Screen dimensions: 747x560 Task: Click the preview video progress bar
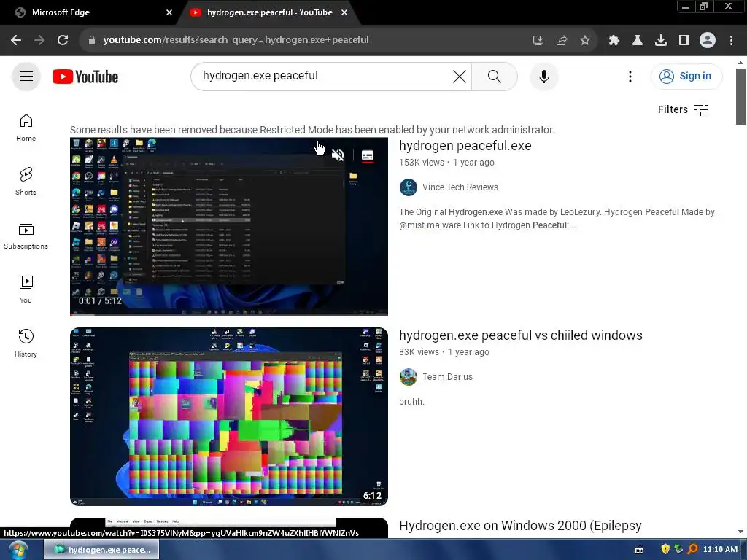tap(229, 314)
